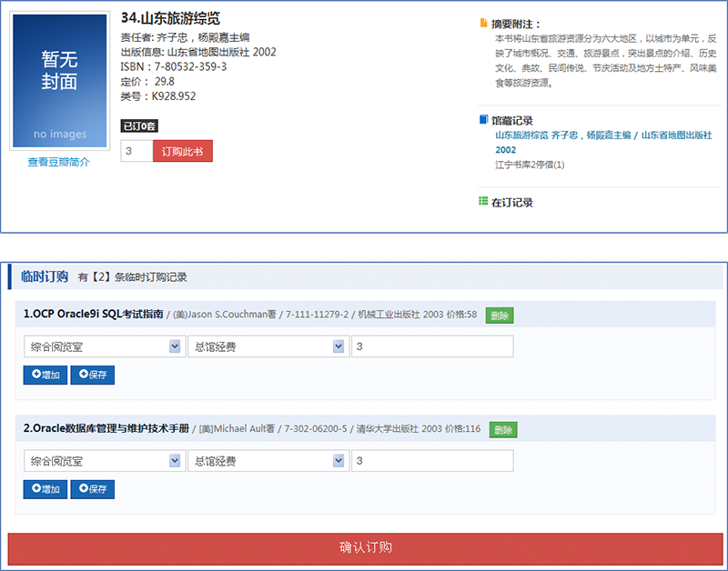Click the book cover placeholder thumbnail
This screenshot has width=728, height=571.
pos(59,82)
